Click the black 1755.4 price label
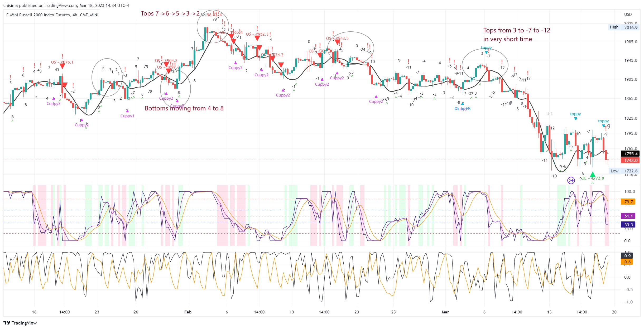 click(x=631, y=154)
